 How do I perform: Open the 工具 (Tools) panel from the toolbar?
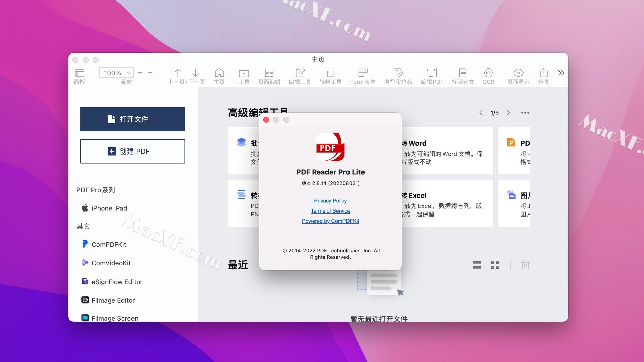click(244, 75)
